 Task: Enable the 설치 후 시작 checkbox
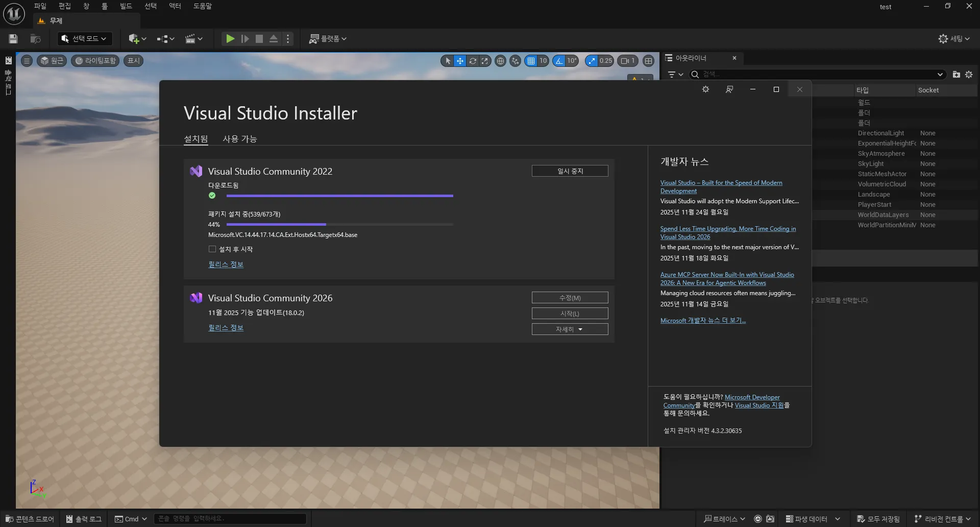click(x=212, y=249)
